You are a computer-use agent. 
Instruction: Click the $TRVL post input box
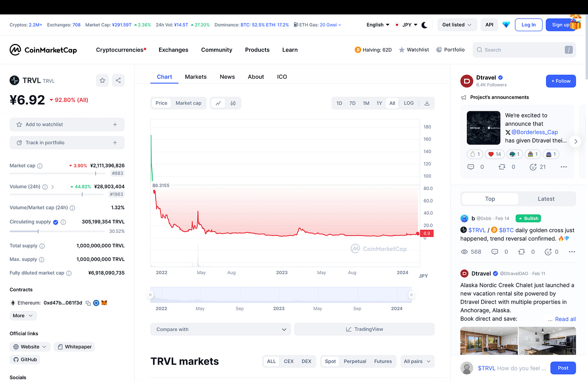tap(512, 368)
